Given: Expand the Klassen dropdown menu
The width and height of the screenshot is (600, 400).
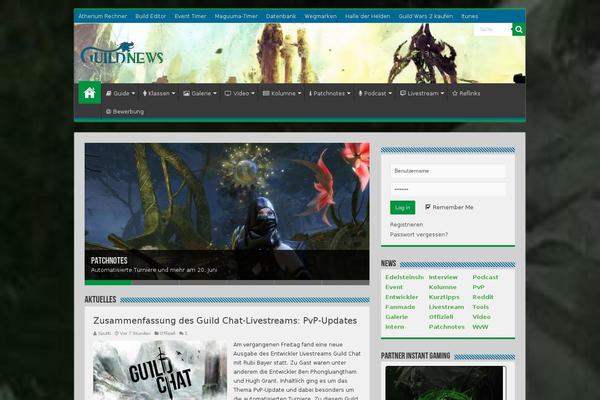Looking at the screenshot, I should coord(173,93).
